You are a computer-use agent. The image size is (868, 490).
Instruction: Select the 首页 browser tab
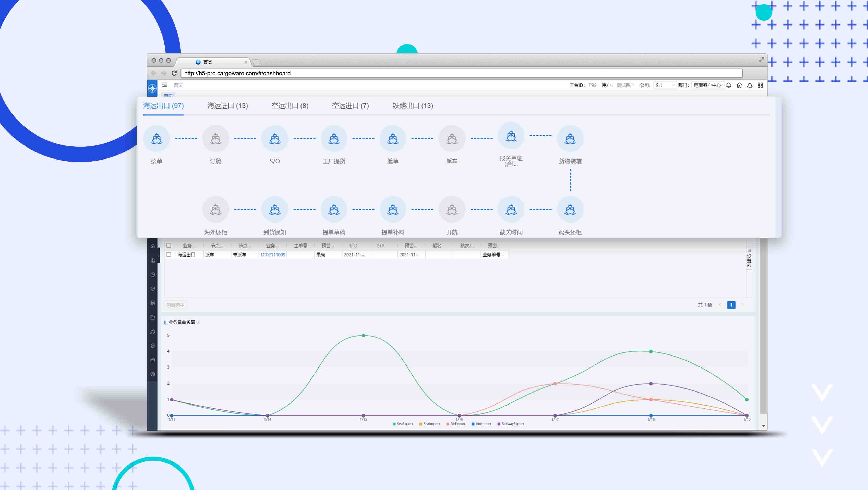click(212, 62)
